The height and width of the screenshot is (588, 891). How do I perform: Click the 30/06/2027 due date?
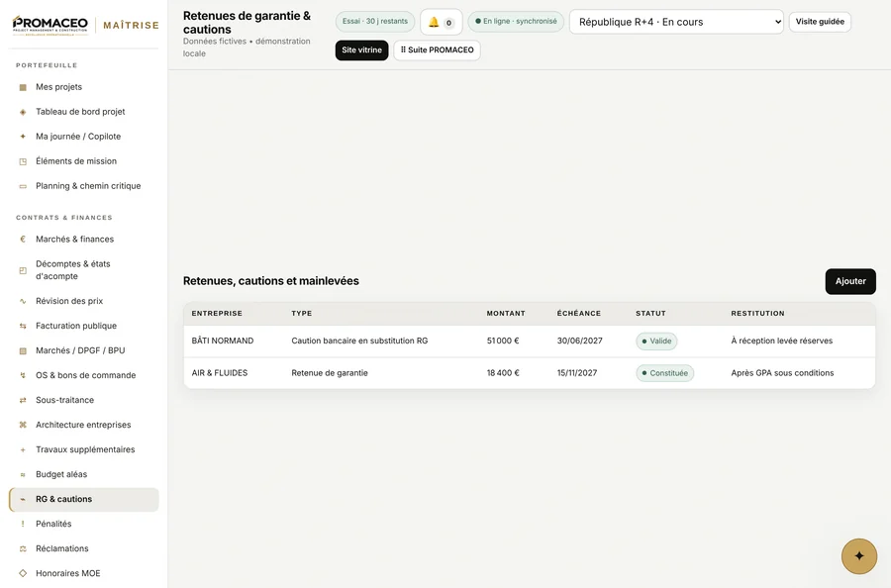click(x=579, y=341)
